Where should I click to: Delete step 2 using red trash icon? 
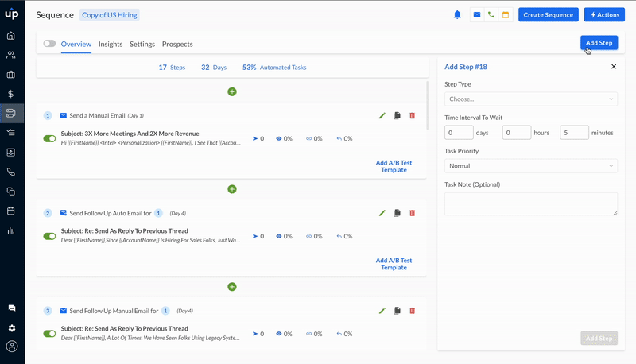pos(412,213)
